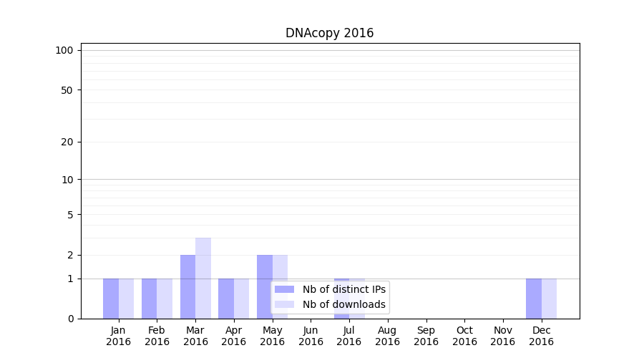Select the Aug 2016 x-axis label
Screen dimensions: 644x358
pyautogui.click(x=387, y=336)
